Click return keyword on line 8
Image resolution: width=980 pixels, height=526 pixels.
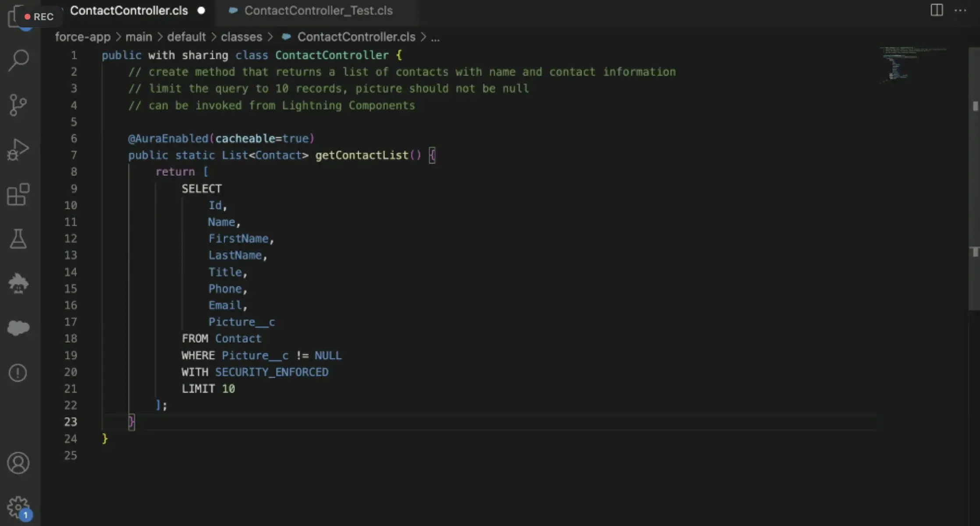[175, 172]
